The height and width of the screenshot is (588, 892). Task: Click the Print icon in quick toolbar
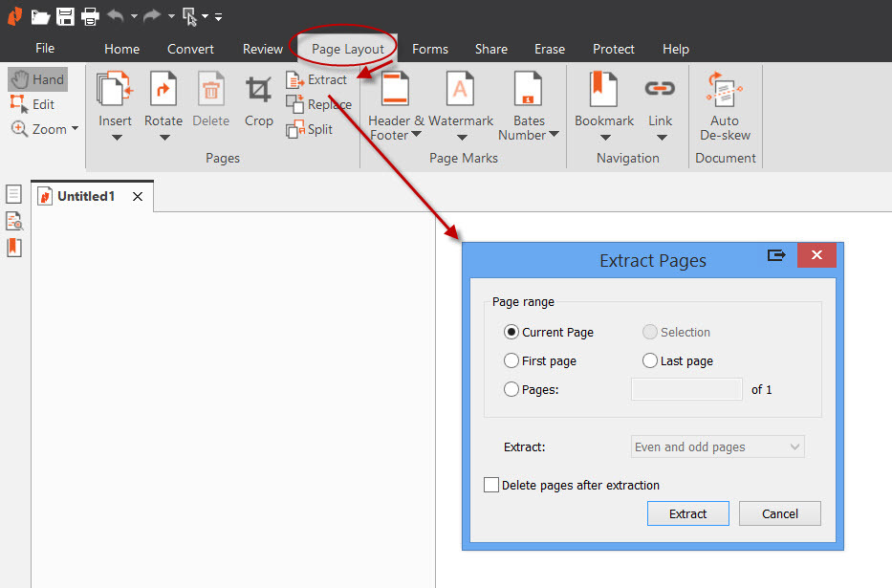tap(90, 16)
